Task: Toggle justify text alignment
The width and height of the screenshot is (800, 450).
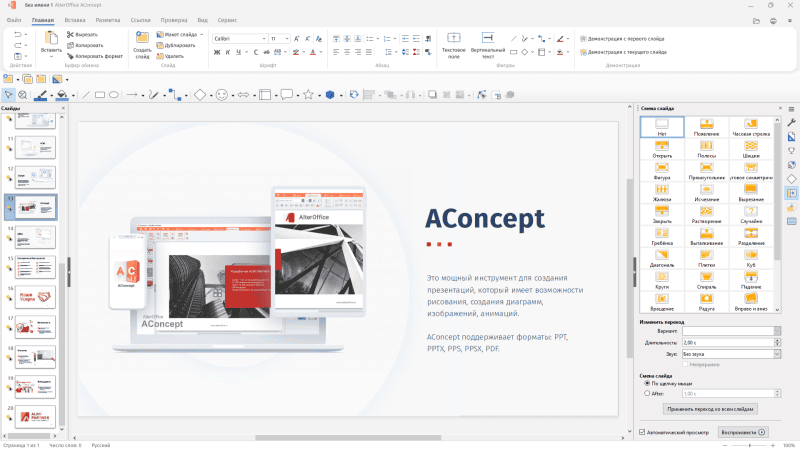Action: click(x=369, y=52)
